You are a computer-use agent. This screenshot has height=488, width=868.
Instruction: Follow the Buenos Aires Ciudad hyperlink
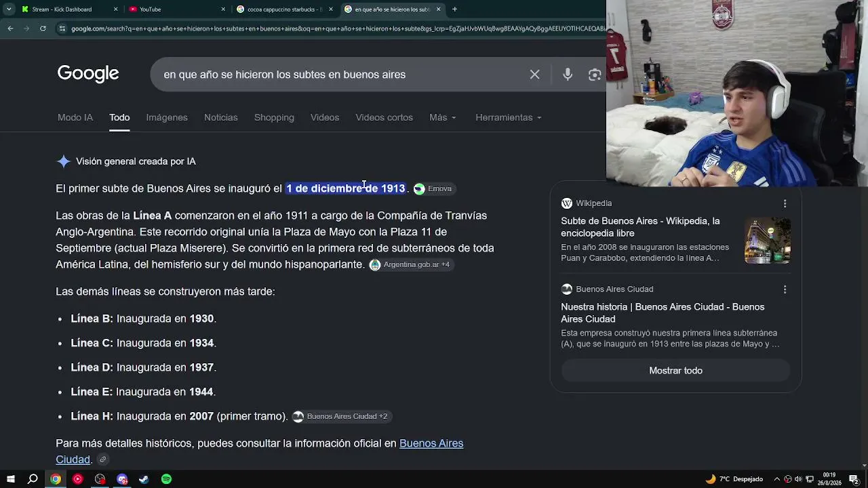tap(431, 443)
